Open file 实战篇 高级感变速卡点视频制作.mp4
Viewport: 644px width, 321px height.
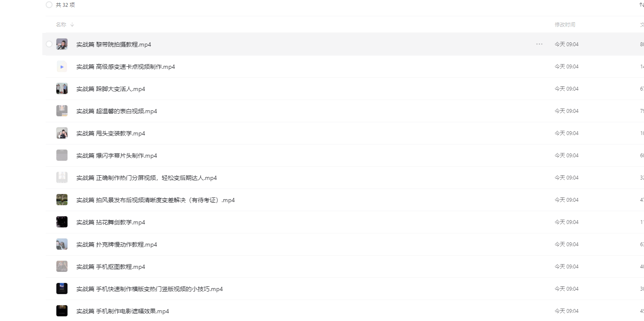click(126, 67)
